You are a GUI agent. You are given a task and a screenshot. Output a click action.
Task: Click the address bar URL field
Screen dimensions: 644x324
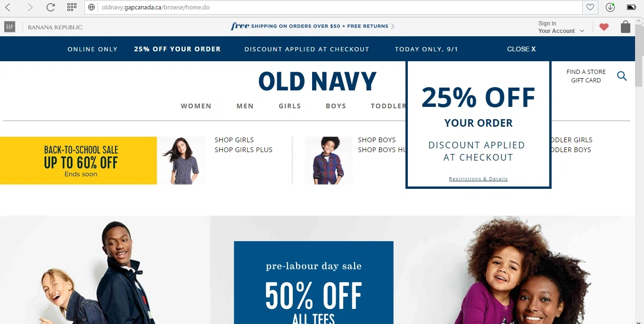339,8
